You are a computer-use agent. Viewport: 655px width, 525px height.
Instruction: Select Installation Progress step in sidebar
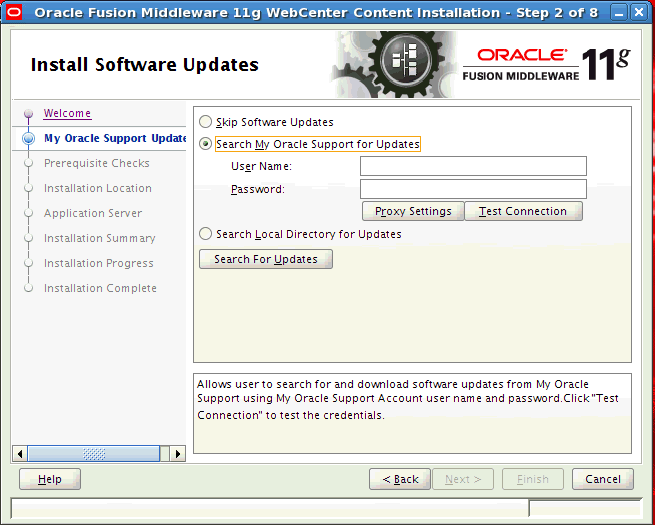[x=99, y=264]
